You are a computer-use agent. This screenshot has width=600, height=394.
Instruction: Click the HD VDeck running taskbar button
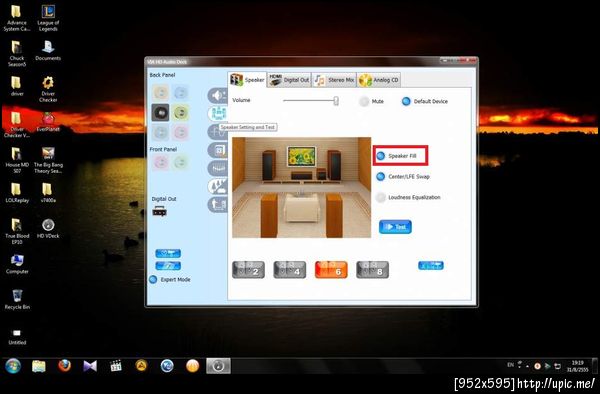tap(218, 366)
